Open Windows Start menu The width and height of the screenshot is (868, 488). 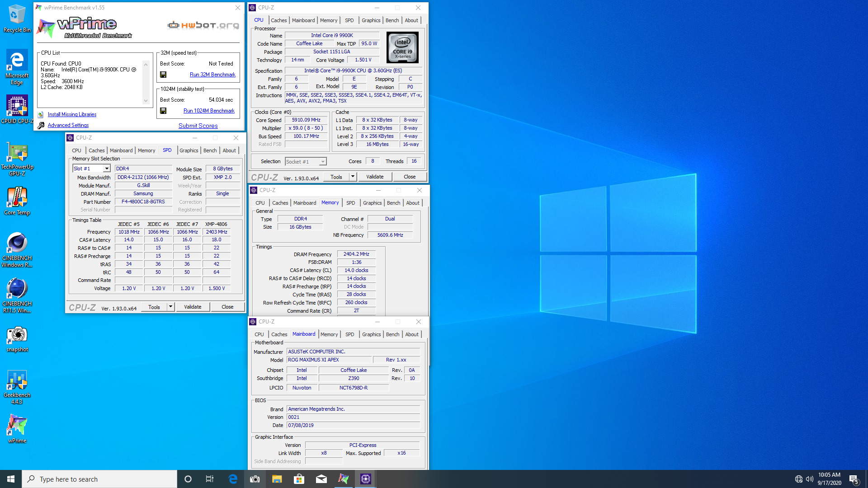point(11,479)
